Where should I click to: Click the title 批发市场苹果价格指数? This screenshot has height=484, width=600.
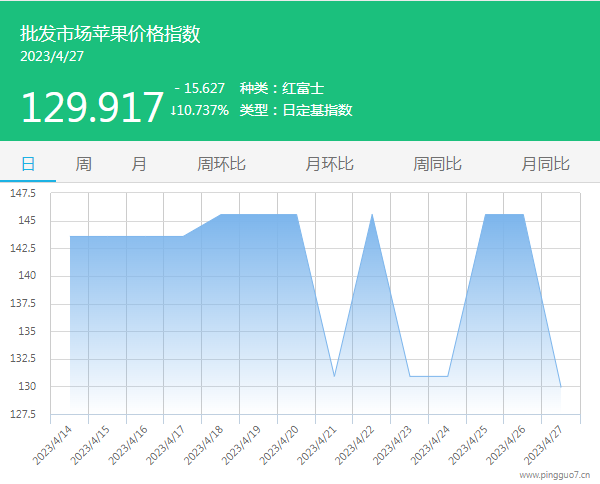coord(110,34)
